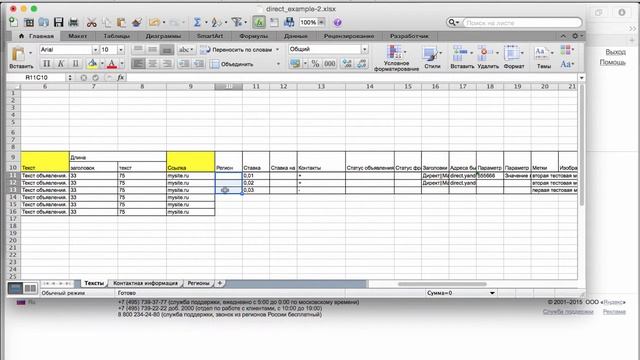Open the font size 10 dropdown
Screen dimensions: 640x360
(121, 50)
